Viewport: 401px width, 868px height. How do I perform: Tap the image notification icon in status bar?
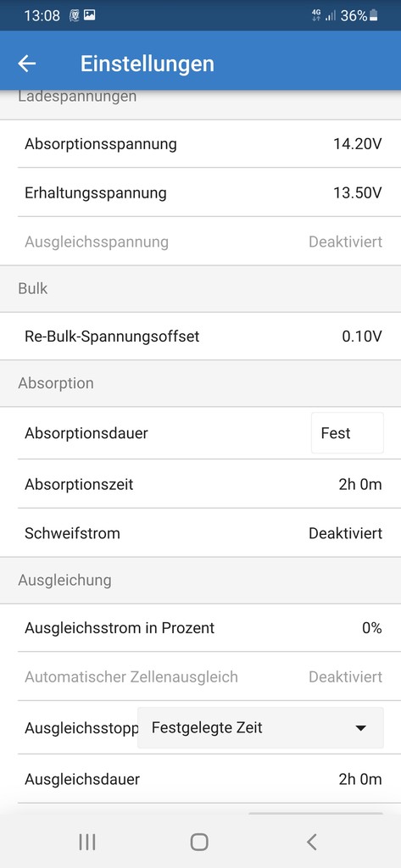89,15
